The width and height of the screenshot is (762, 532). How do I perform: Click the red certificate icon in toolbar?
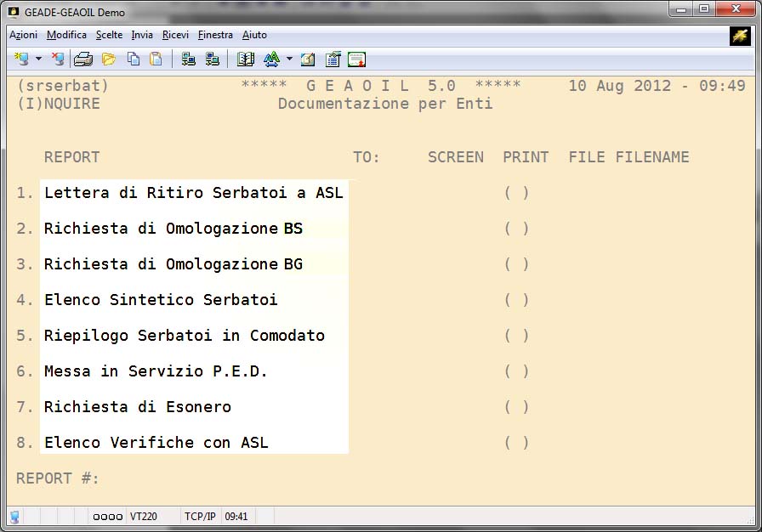(x=356, y=59)
